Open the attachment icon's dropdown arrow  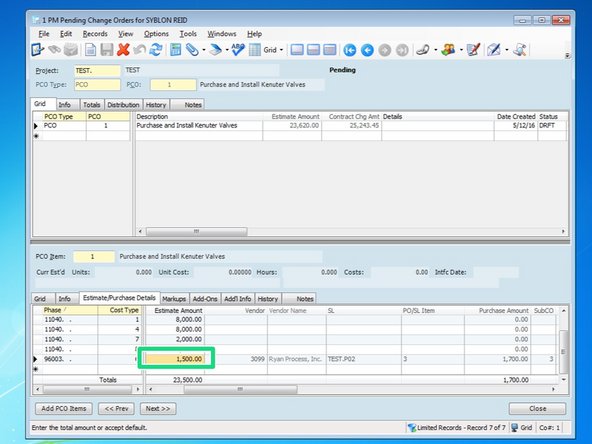click(204, 50)
